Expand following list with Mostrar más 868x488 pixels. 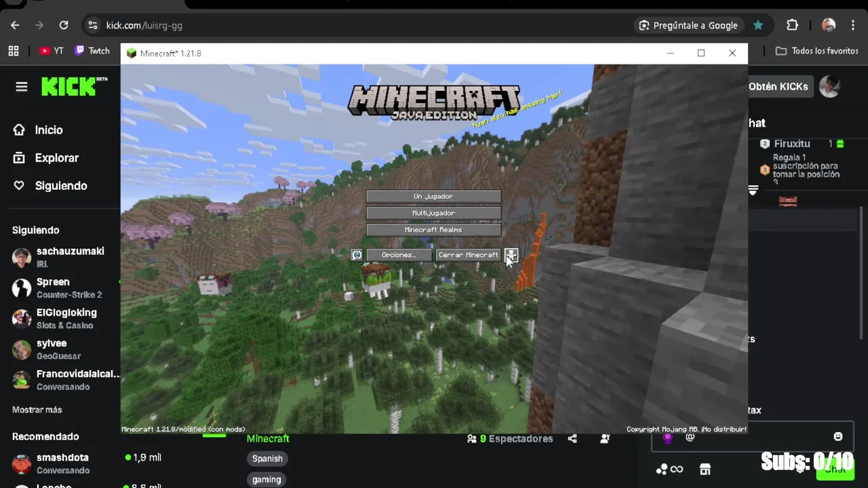(37, 410)
